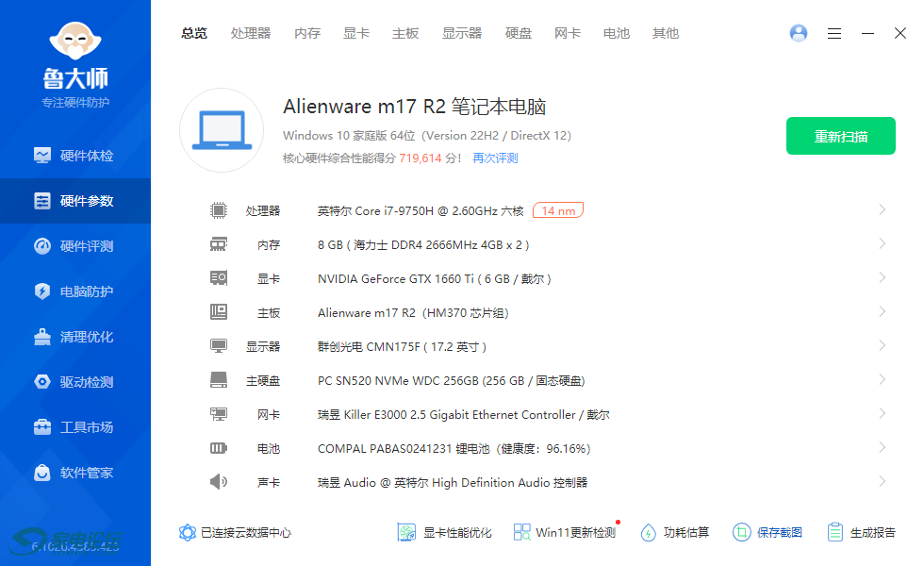
Task: Expand 内存 row details arrow
Action: (x=883, y=243)
